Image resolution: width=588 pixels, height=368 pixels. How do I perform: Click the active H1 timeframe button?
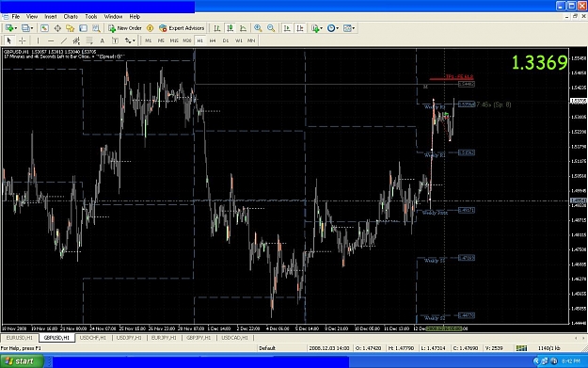[199, 40]
